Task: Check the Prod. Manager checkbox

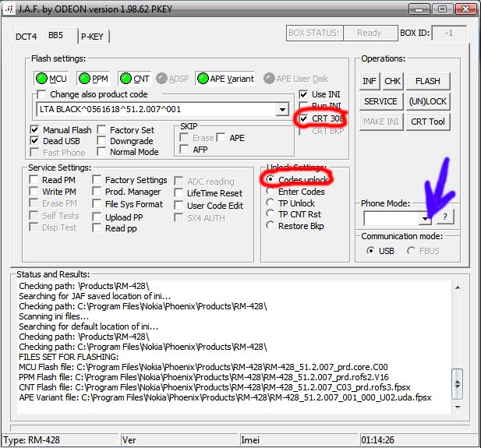Action: click(x=97, y=192)
